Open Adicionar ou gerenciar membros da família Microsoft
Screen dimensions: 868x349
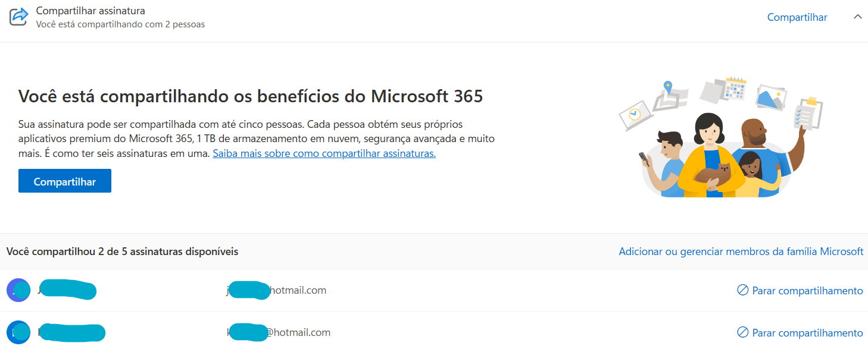[x=741, y=251]
